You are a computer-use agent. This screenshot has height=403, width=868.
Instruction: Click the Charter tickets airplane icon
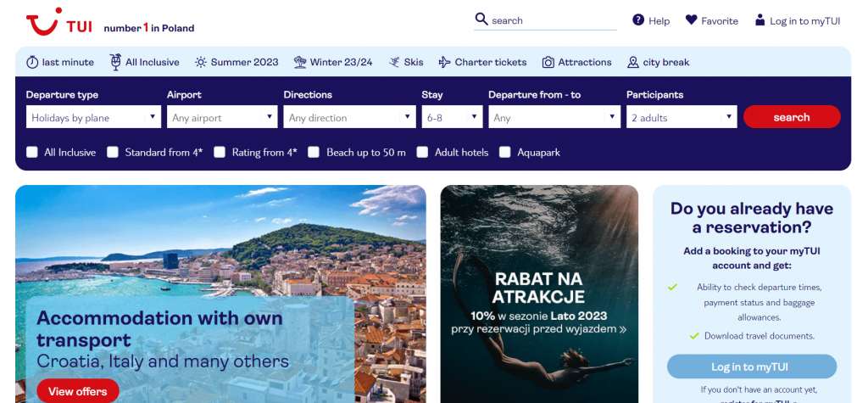[444, 62]
